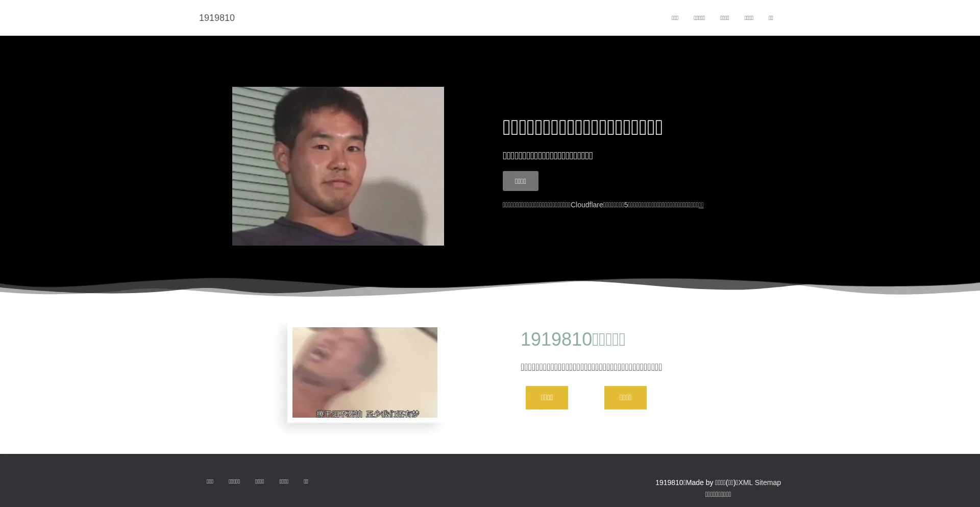Viewport: 980px width, 507px height.
Task: Click the third footer navigation link
Action: 259,481
